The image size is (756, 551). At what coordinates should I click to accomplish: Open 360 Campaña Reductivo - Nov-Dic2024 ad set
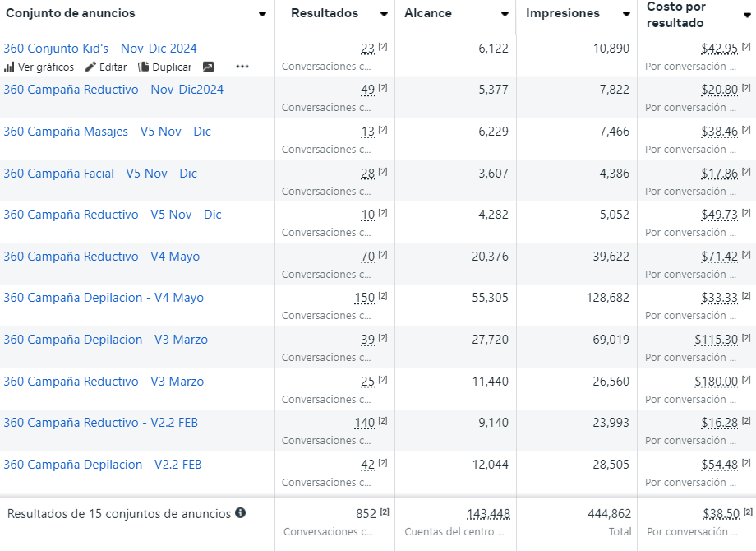click(x=113, y=90)
